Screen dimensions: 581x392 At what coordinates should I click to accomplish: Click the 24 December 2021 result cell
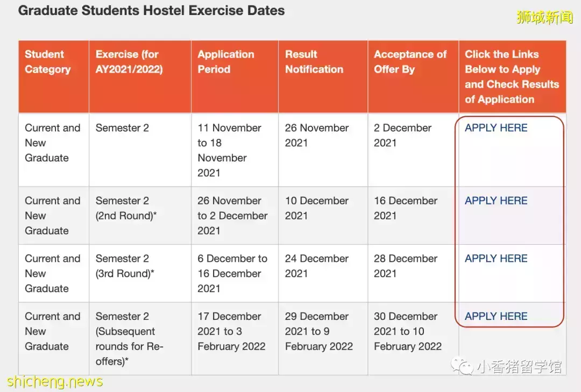317,266
